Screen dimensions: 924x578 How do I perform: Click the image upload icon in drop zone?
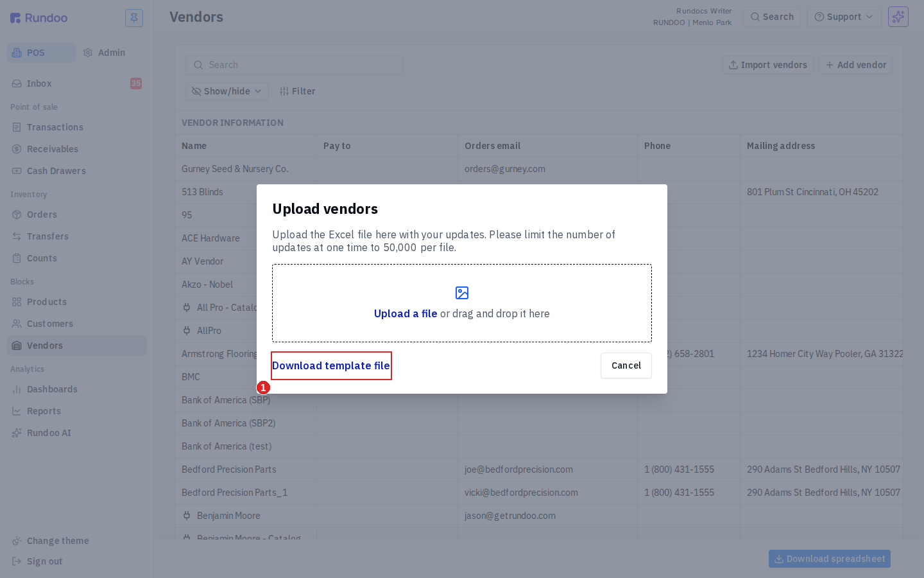(x=462, y=293)
